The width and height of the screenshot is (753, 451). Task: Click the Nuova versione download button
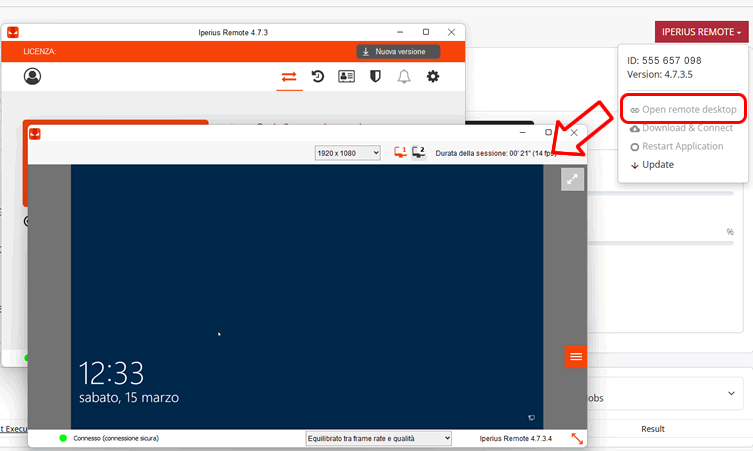pos(398,51)
